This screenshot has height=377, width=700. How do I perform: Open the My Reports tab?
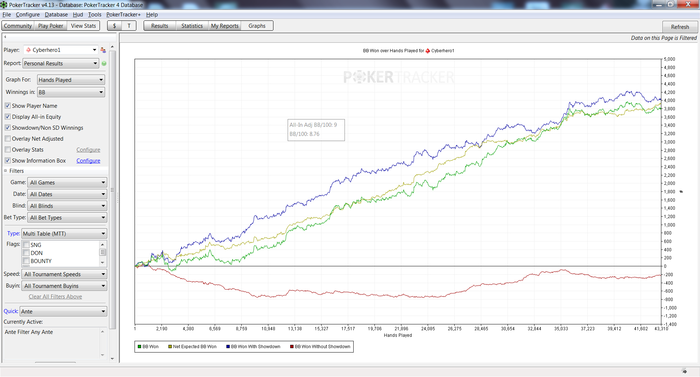225,26
